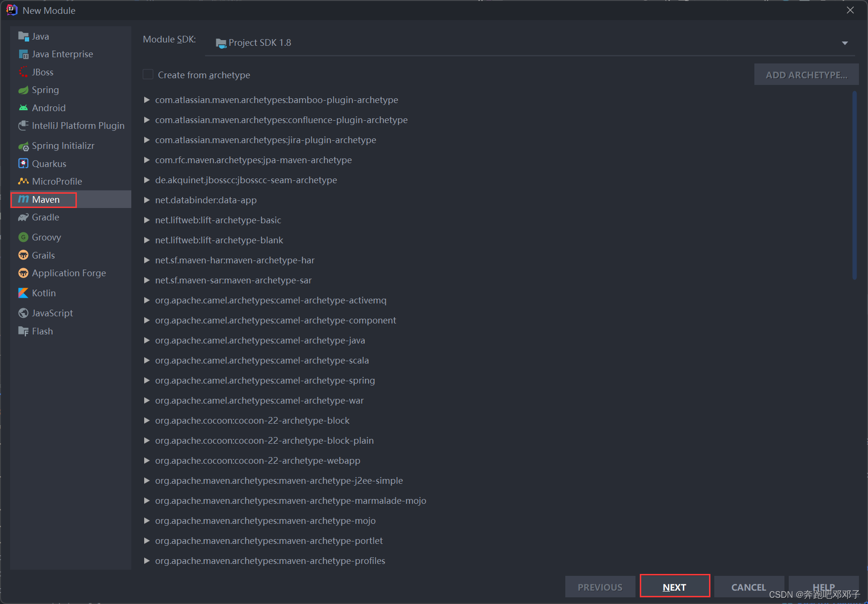Select cocoon-22-archetype-webapp entry
The width and height of the screenshot is (868, 604).
tap(257, 460)
